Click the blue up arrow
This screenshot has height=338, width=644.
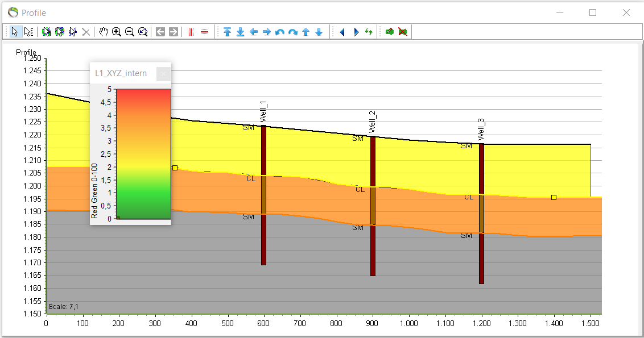(306, 32)
